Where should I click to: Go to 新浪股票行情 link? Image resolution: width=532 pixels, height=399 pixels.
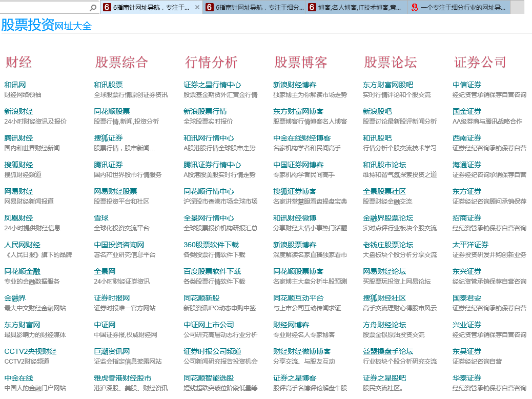pos(206,111)
